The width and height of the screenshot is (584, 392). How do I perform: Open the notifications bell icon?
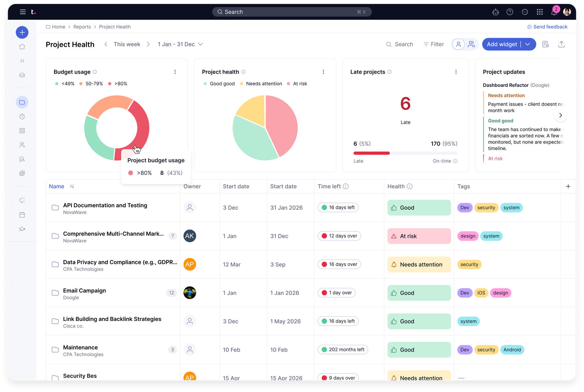(554, 12)
